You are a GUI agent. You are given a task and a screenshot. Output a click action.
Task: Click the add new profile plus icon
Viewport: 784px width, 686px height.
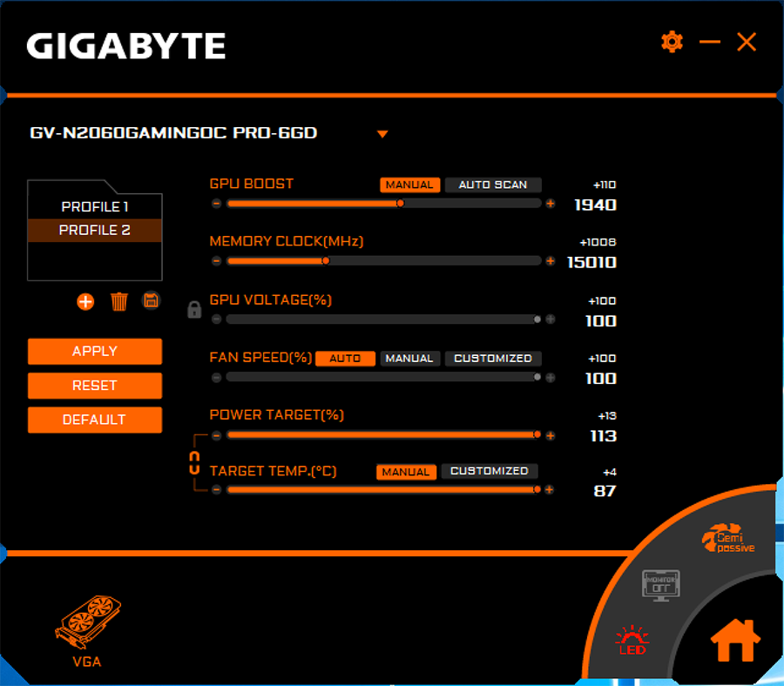tap(85, 301)
